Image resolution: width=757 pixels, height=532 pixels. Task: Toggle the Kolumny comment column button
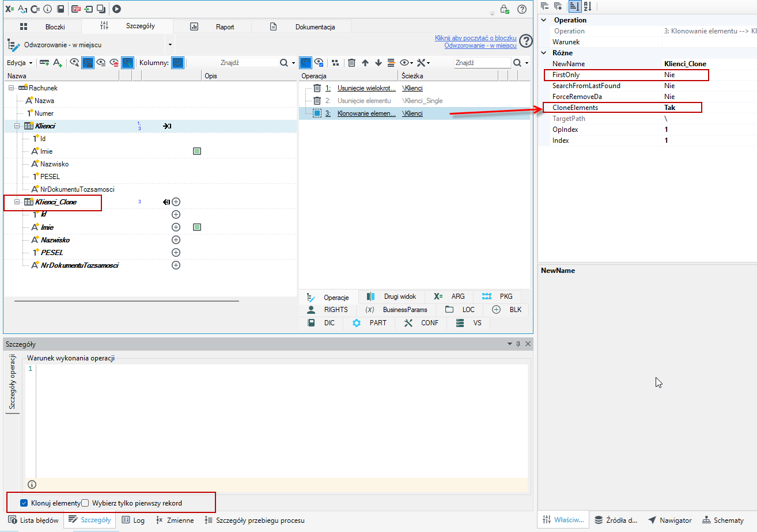point(178,63)
